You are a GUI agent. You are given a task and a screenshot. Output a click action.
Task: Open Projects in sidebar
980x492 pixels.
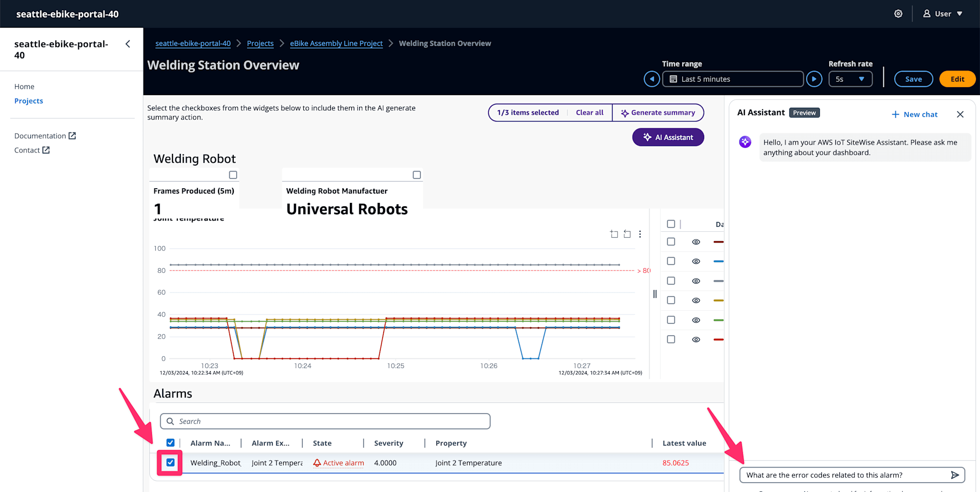pos(29,101)
